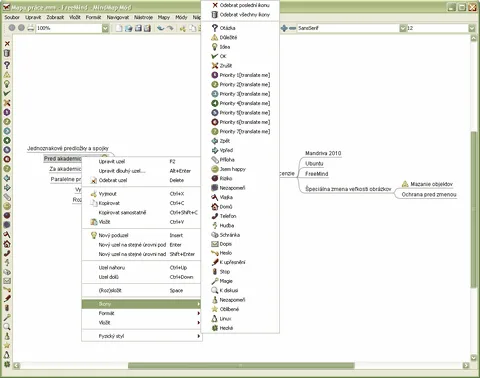Click the house icon in left sidebar
Viewport: 480px width, 378px height.
[x=7, y=244]
